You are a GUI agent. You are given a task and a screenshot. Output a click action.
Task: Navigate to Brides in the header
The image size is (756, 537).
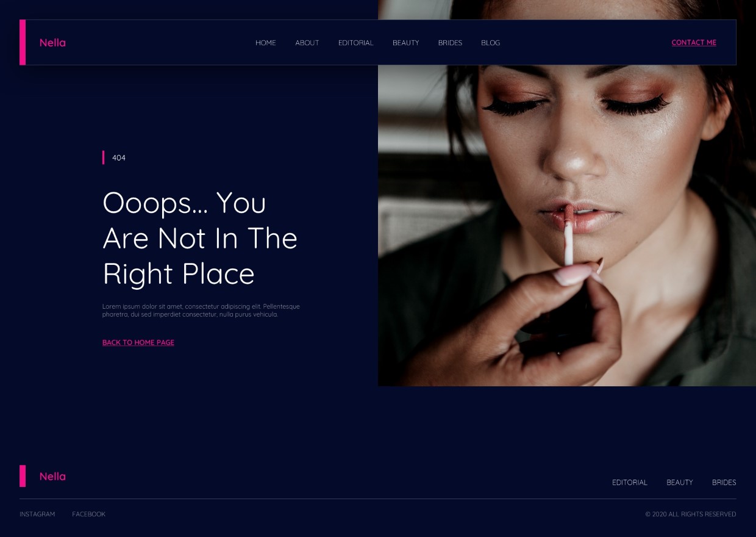450,43
